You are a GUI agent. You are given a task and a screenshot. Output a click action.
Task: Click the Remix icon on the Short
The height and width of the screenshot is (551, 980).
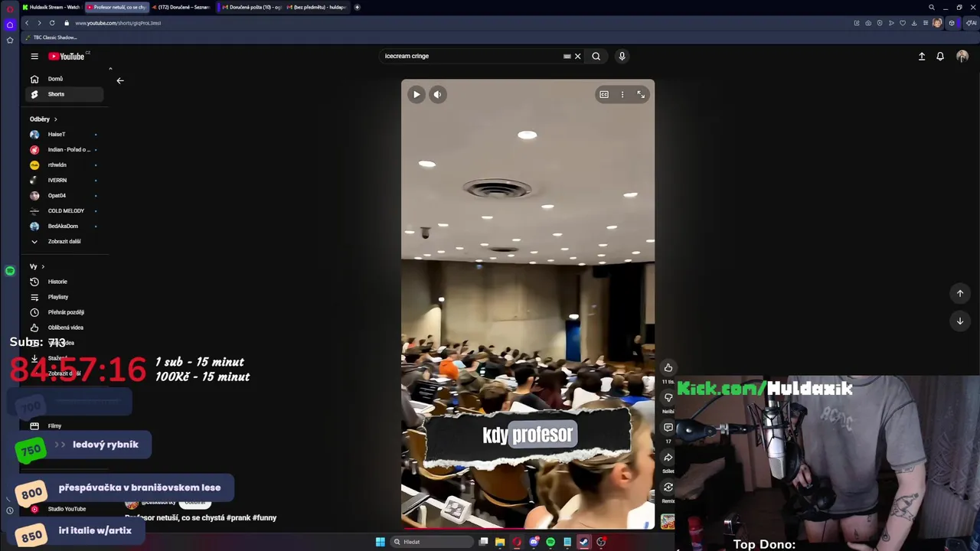pyautogui.click(x=668, y=487)
